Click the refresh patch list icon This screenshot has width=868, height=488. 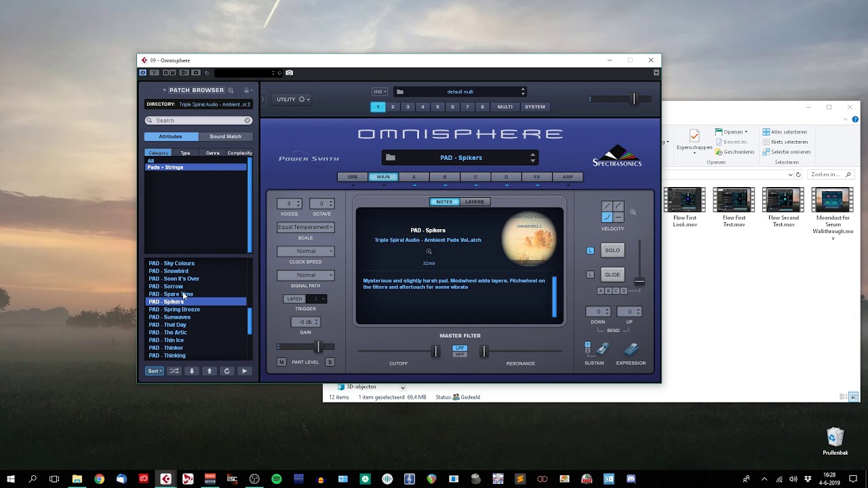tap(227, 371)
